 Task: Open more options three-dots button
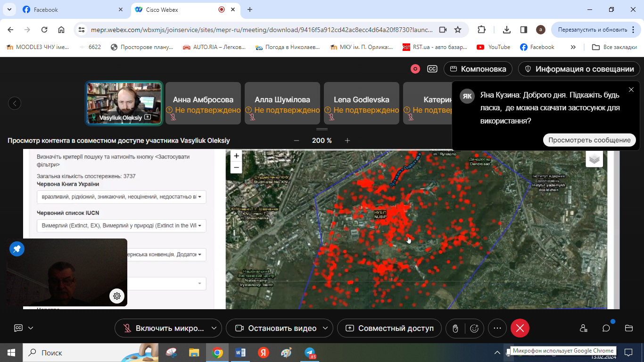point(497,328)
